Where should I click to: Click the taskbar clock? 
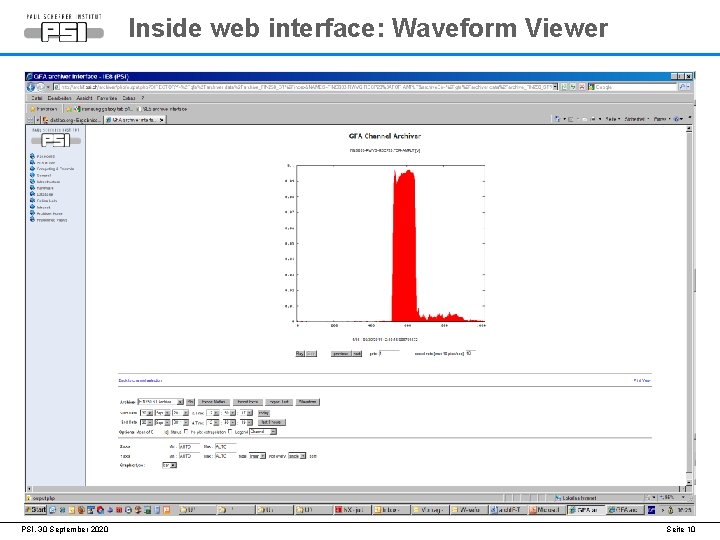tap(684, 510)
